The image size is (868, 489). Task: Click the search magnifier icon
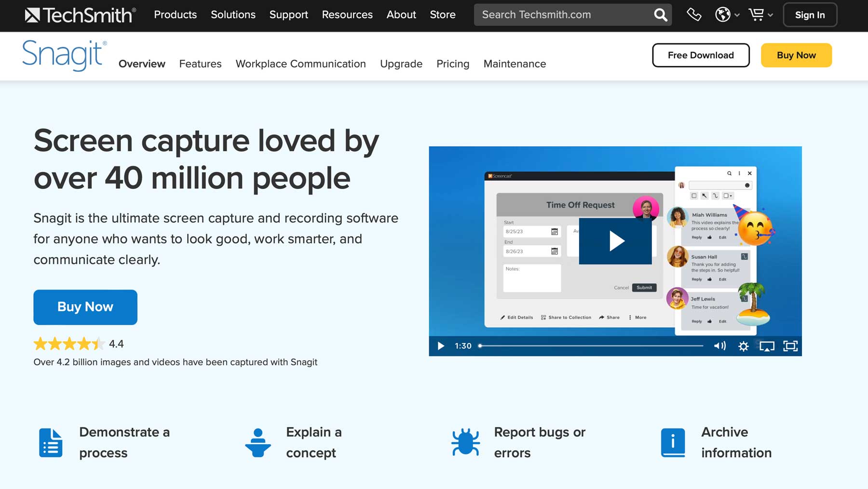660,15
